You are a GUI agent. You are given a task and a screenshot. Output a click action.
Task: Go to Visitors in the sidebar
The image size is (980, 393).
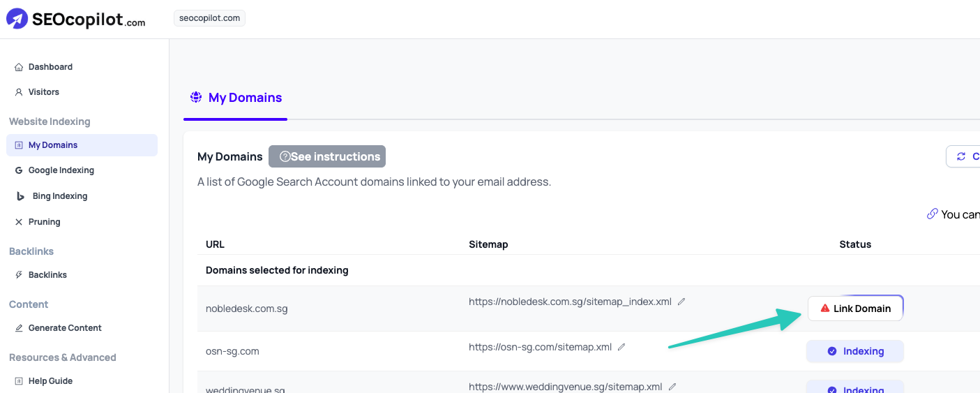[43, 92]
